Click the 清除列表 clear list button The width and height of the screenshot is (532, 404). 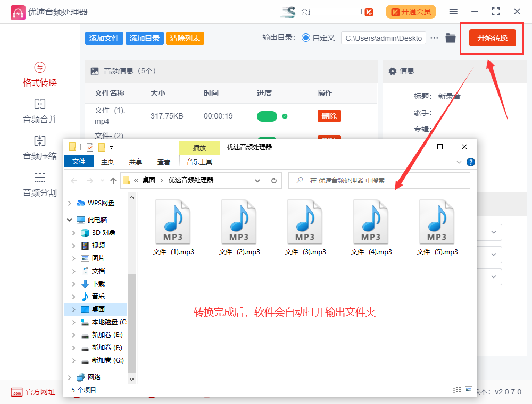click(x=185, y=38)
